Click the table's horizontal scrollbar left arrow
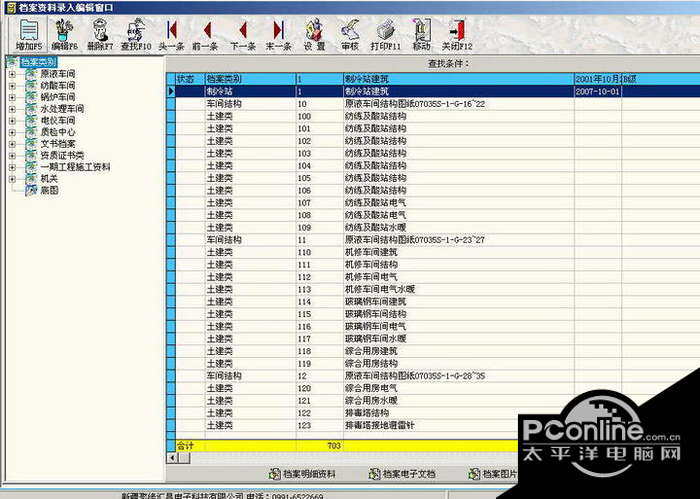 coord(172,458)
